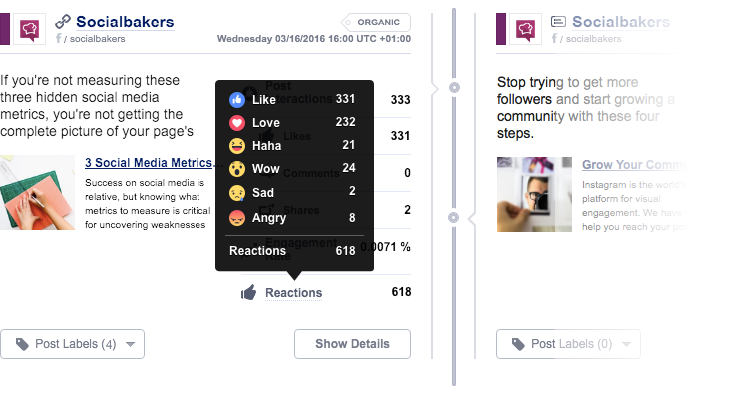Select the lower timeline marker circle
This screenshot has width=730, height=393.
[x=453, y=217]
